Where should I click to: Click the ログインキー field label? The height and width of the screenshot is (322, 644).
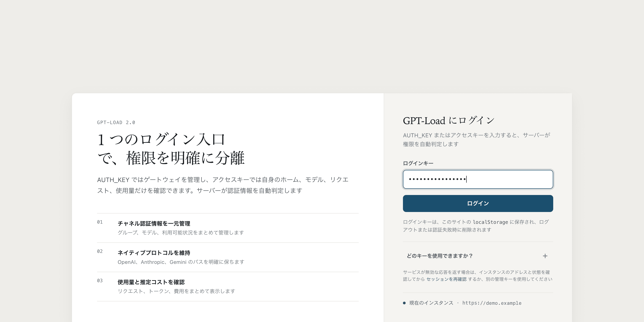point(418,163)
